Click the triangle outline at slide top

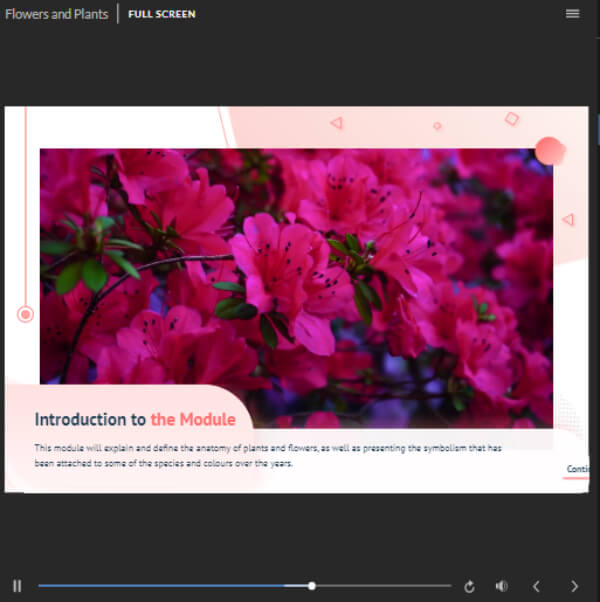click(337, 123)
